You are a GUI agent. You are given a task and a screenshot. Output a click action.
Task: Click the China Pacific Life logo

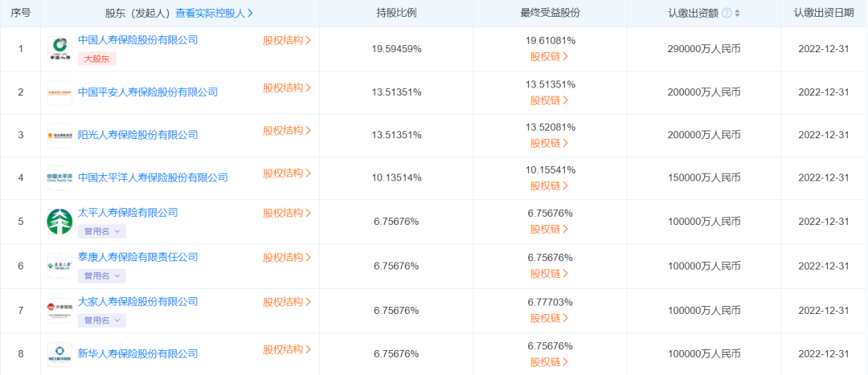click(59, 178)
